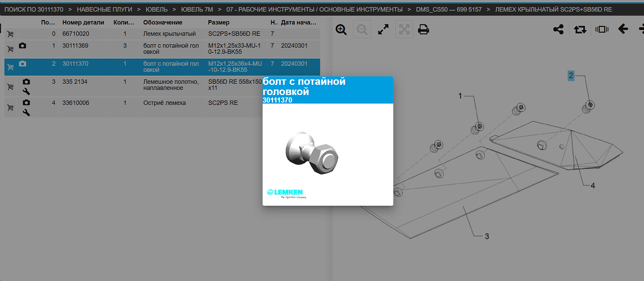Click the zoom out magnifier icon

[362, 30]
